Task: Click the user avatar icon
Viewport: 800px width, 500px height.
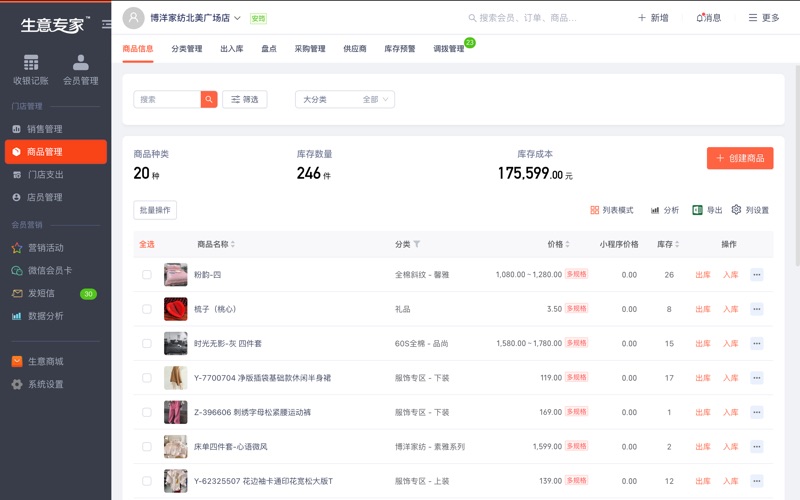Action: [133, 18]
